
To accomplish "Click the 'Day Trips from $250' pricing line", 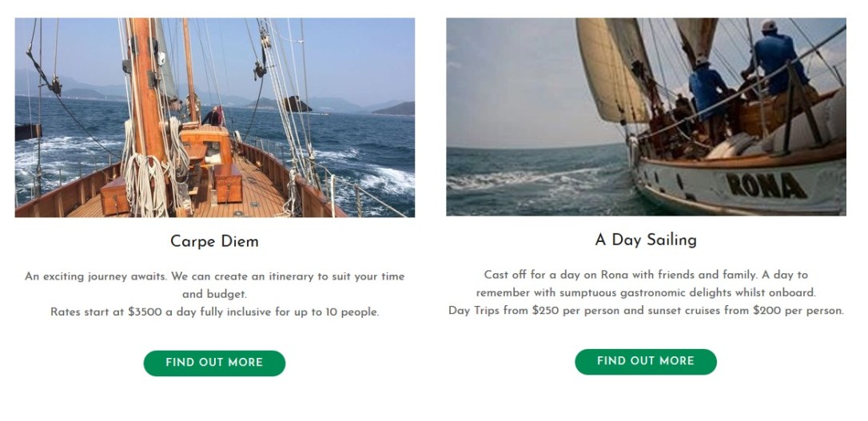I will pos(646,310).
